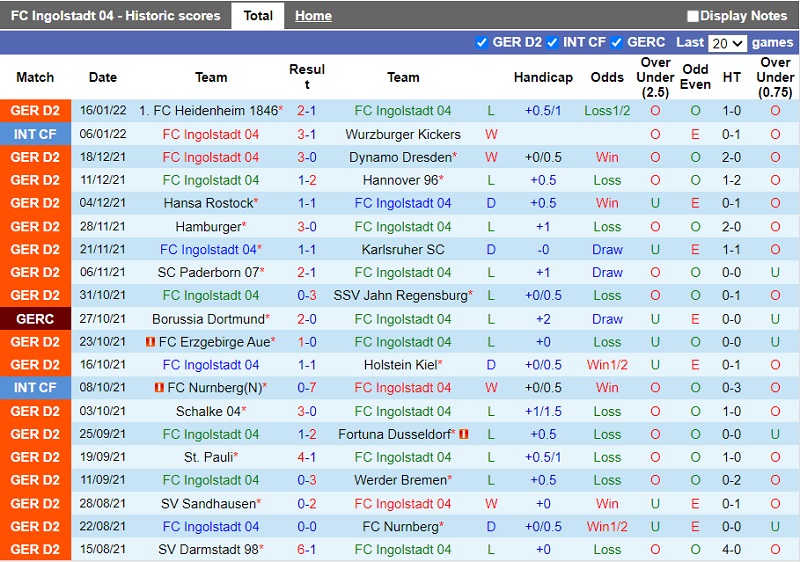Screen dimensions: 800x562
Task: Click red card icon beside FC Erzgebirge Aue
Action: (x=150, y=342)
